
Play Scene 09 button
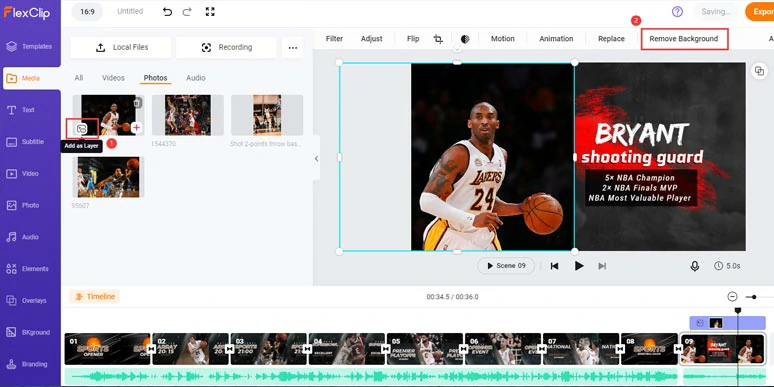[505, 266]
